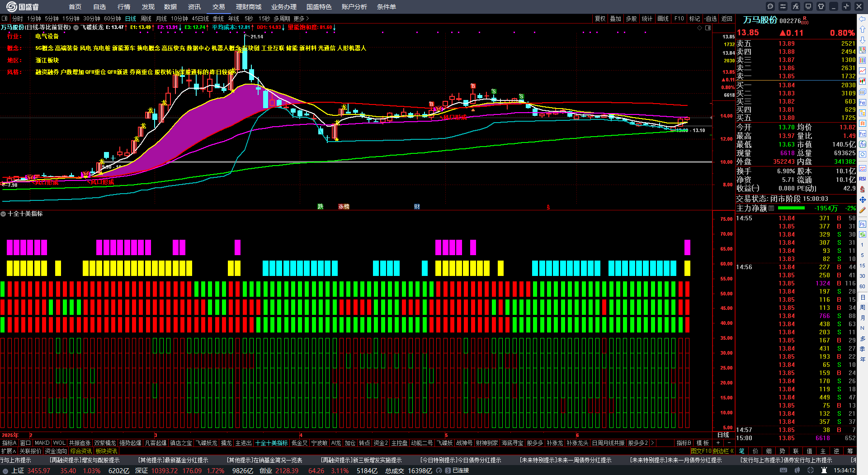Screen dimensions: 868x475
Task: Select the pencil drawing icon
Action: [863, 210]
